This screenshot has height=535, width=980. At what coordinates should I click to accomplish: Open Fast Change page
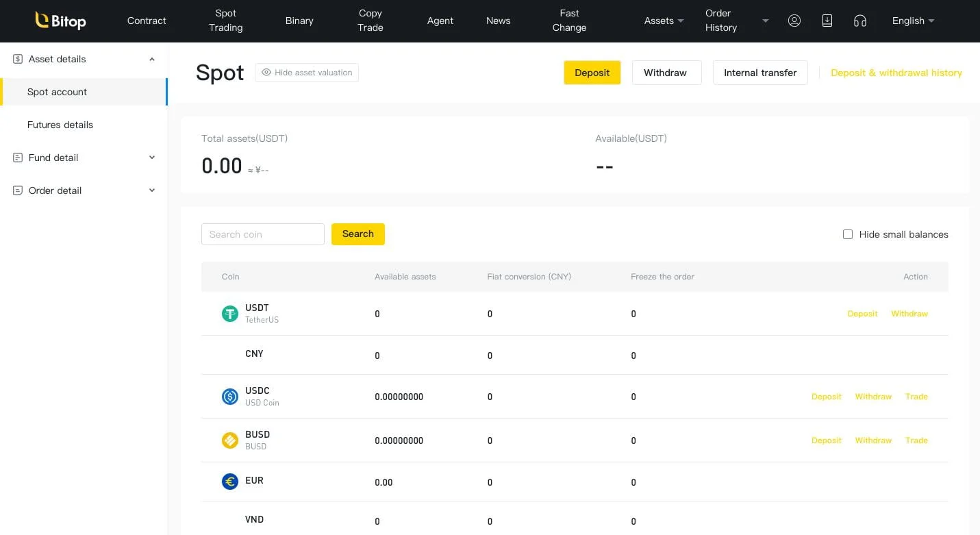569,21
